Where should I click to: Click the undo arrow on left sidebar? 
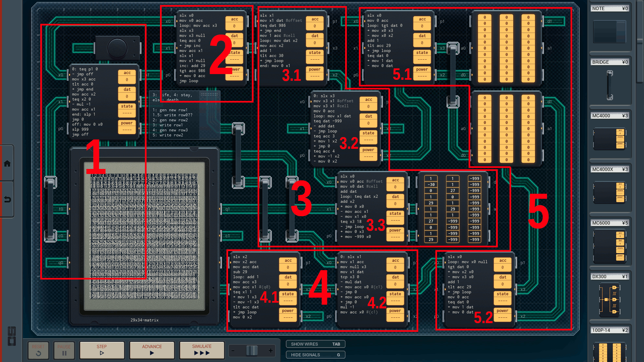pyautogui.click(x=7, y=199)
